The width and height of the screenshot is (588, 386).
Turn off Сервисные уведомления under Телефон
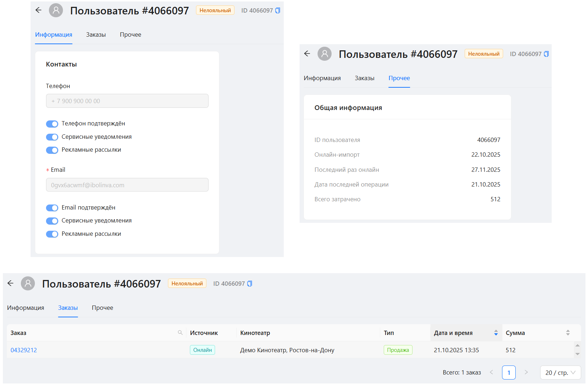(x=52, y=137)
